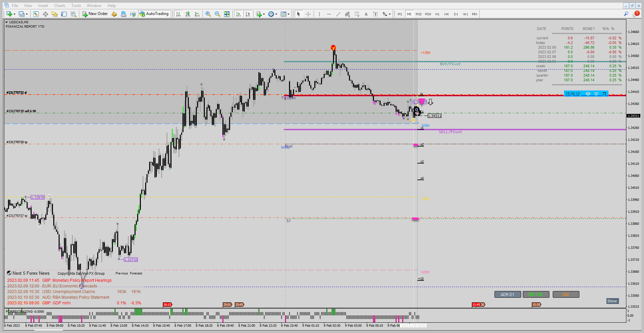Click the Show button on chart
Viewport: 644px width, 333px height.
click(612, 301)
